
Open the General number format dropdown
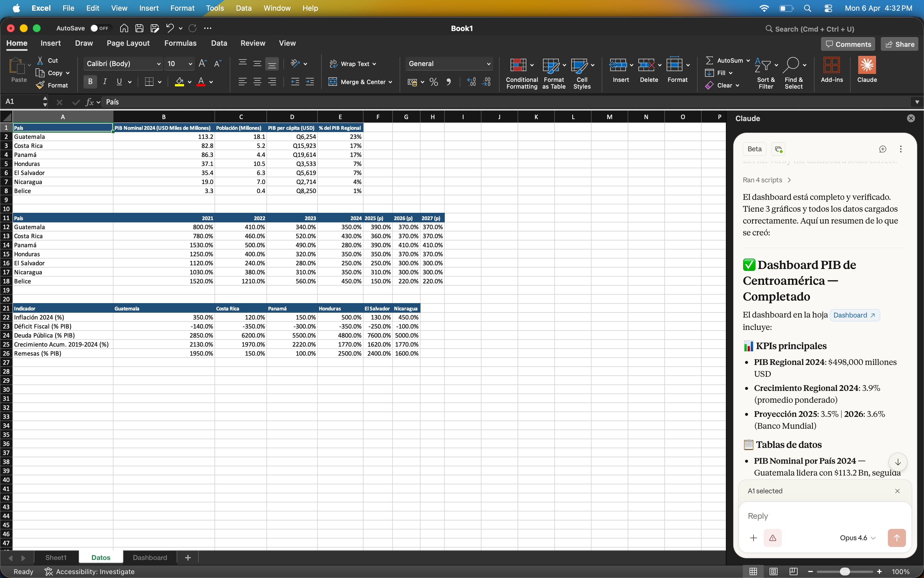point(488,64)
